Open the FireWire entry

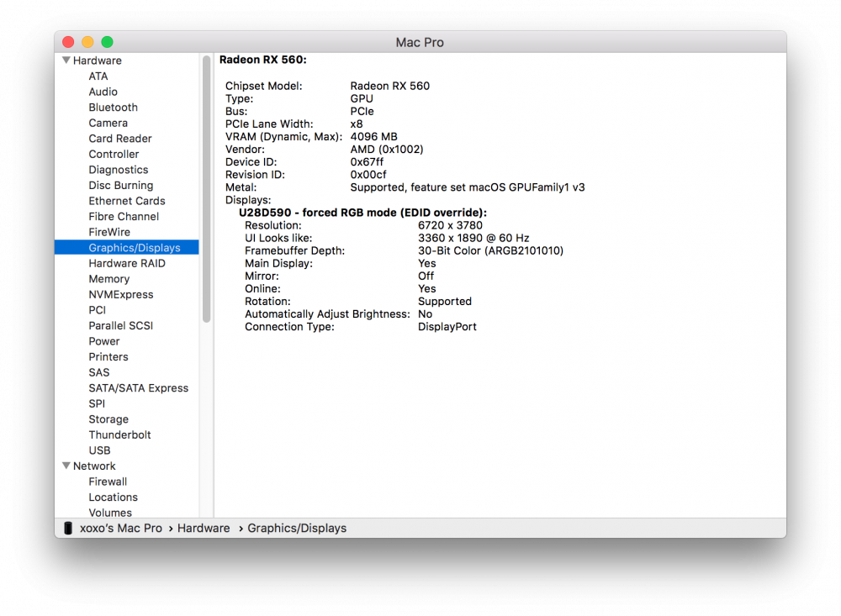pyautogui.click(x=109, y=232)
